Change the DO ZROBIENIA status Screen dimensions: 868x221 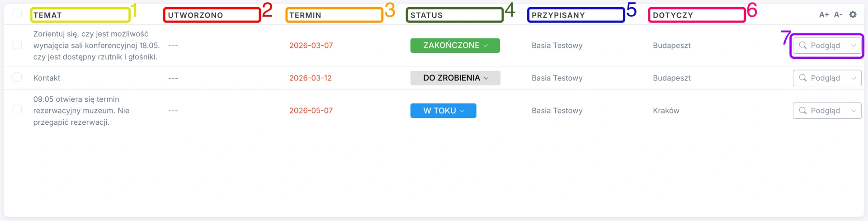click(455, 78)
